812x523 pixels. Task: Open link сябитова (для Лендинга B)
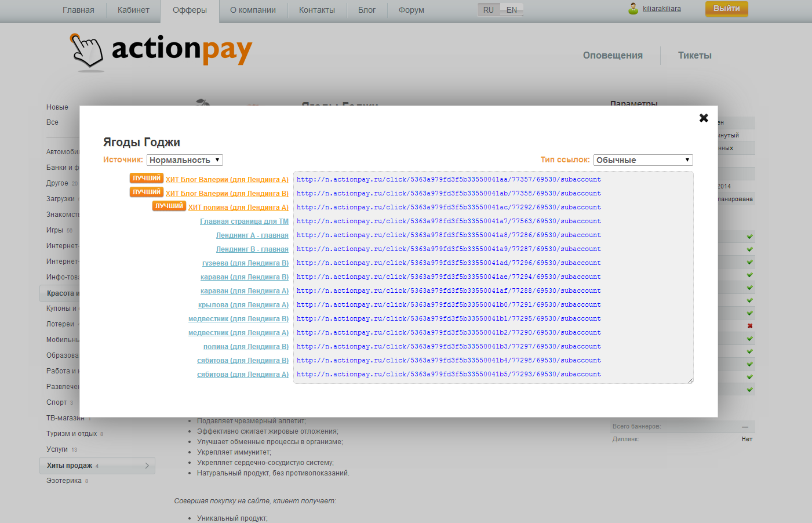coord(243,361)
